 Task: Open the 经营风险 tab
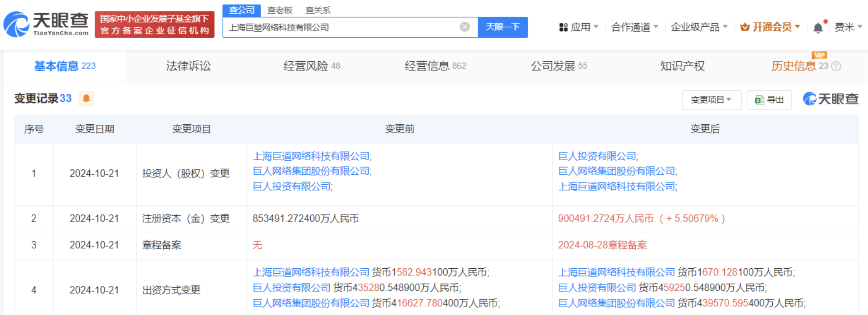click(311, 66)
